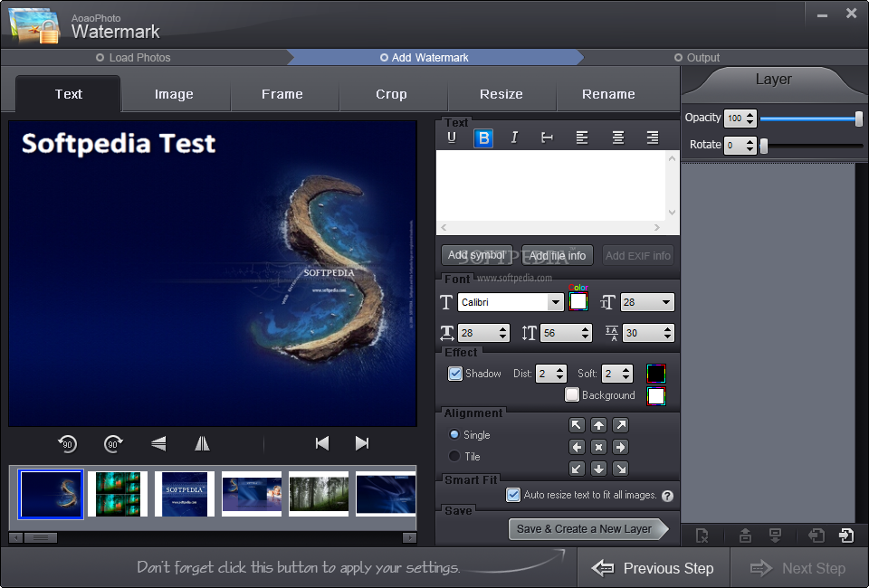869x588 pixels.
Task: Center-align the watermark text
Action: tap(618, 138)
